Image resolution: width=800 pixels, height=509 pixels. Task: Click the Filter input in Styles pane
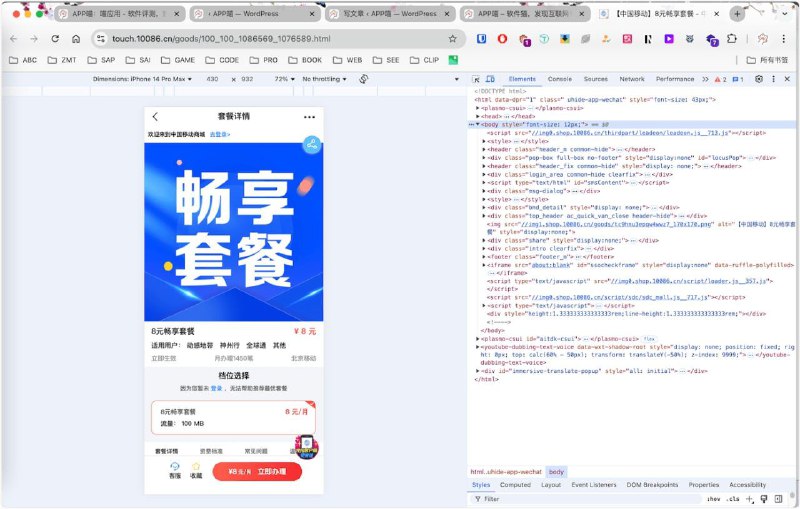(x=580, y=498)
